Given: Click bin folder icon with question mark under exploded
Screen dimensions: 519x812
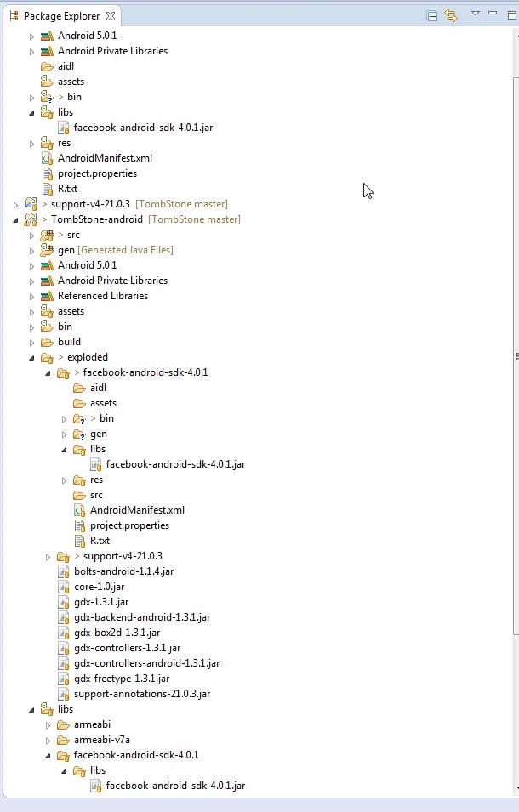Looking at the screenshot, I should tap(79, 418).
